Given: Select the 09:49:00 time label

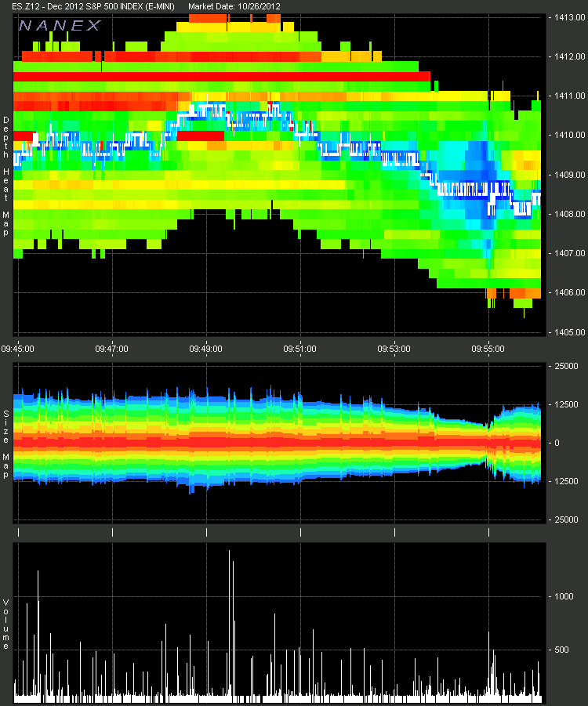Looking at the screenshot, I should pos(206,349).
